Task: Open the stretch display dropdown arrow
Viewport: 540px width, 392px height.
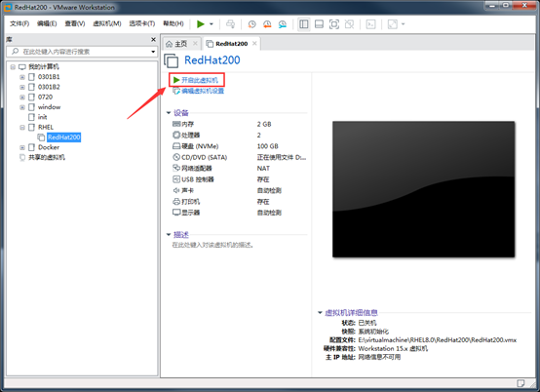Action: pyautogui.click(x=404, y=24)
